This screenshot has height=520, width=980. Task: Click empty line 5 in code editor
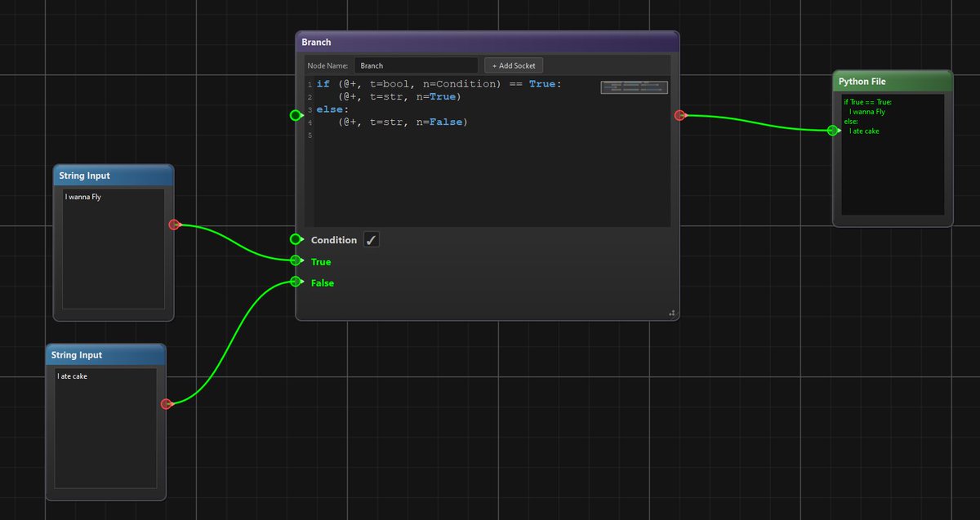click(x=490, y=135)
